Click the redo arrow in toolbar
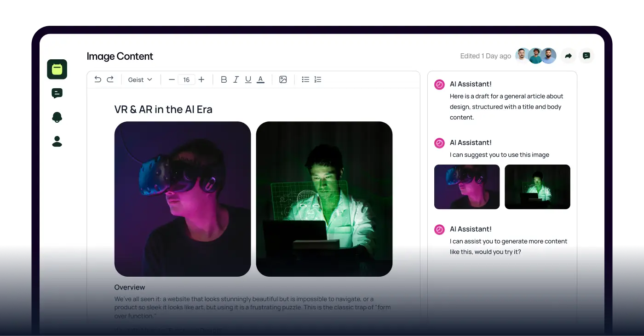 [110, 80]
